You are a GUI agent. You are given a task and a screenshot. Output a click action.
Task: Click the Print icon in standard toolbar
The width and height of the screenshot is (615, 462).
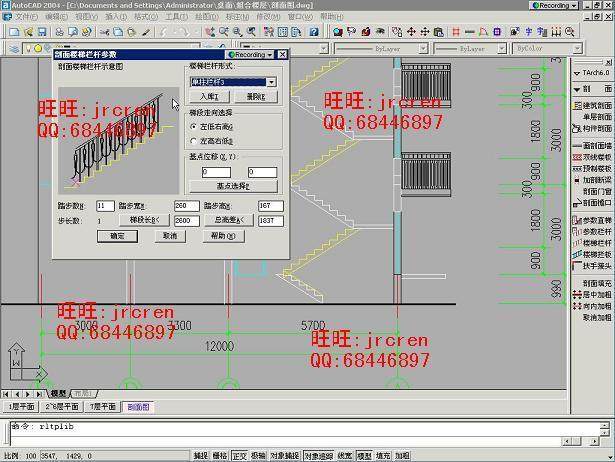point(59,32)
